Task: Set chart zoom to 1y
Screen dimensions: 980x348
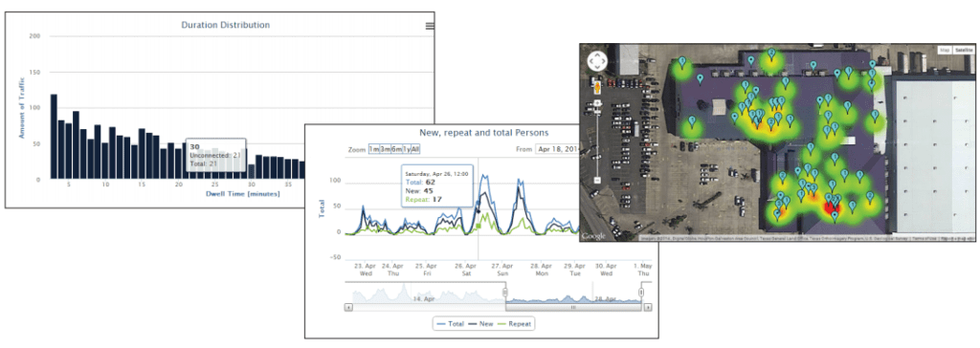Action: click(x=406, y=149)
